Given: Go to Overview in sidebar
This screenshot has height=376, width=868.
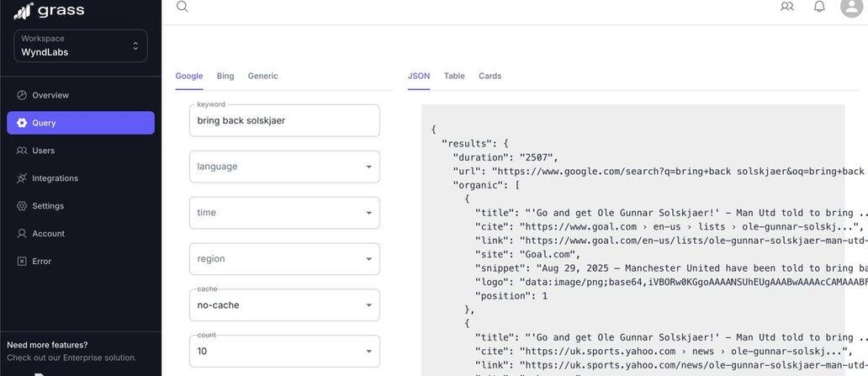Looking at the screenshot, I should click(x=81, y=95).
